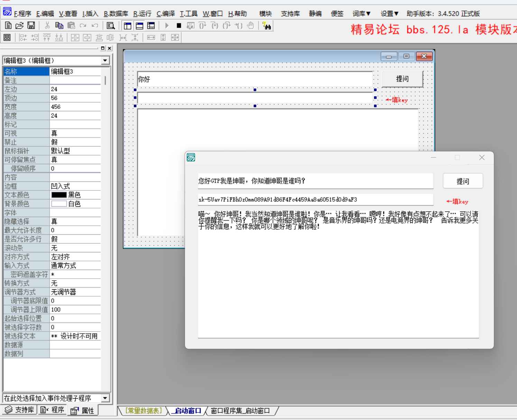
Task: Select the 提问 button in form designer
Action: pos(402,79)
